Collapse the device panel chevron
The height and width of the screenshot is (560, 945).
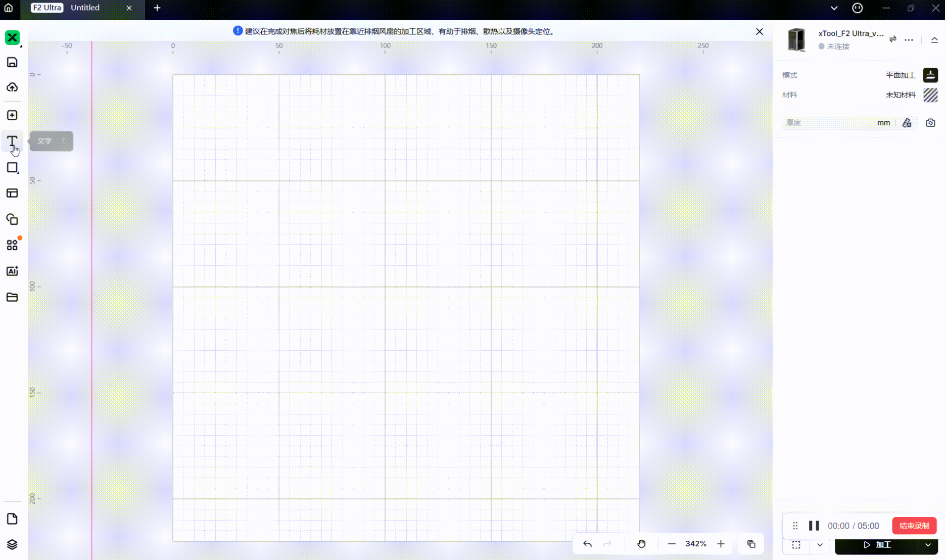click(x=934, y=40)
